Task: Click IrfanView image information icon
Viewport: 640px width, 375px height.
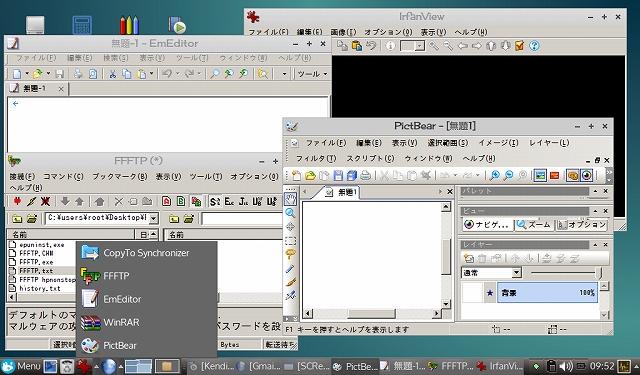Action: (390, 46)
